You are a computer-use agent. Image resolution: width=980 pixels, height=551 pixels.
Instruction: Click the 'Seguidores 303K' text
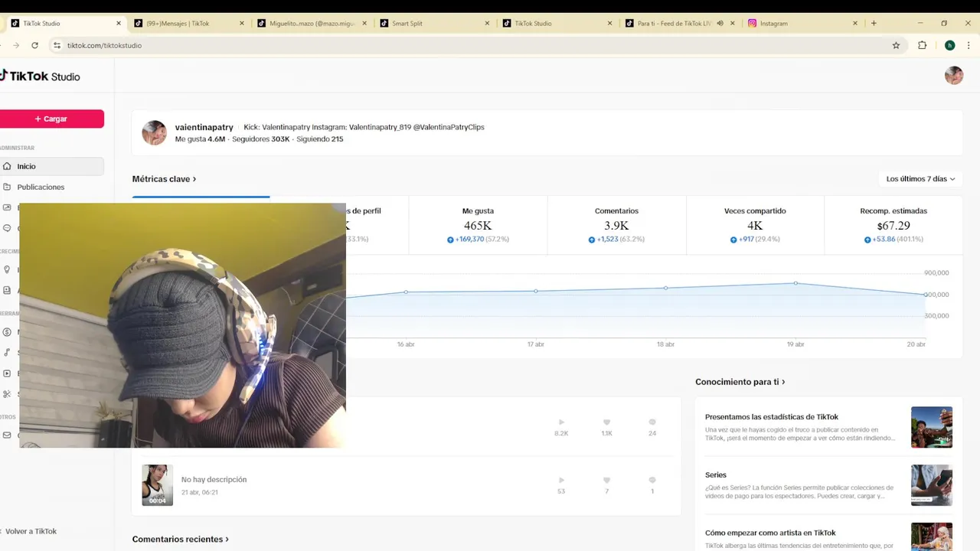tap(261, 139)
